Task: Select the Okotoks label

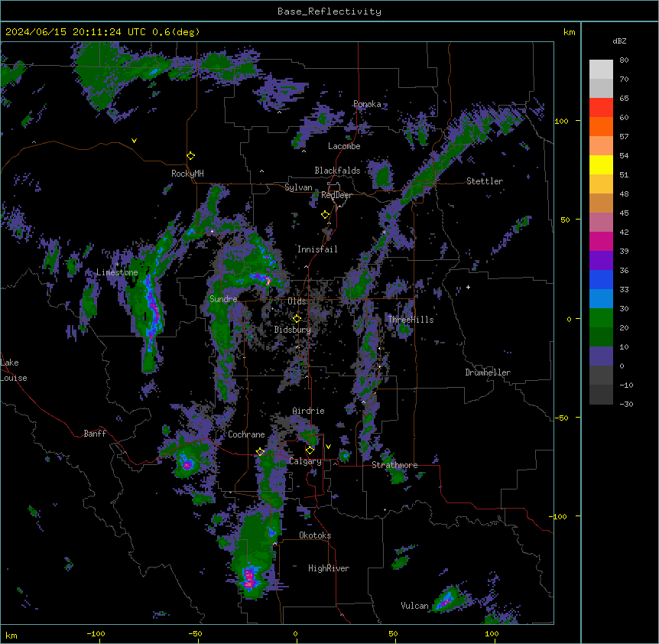Action: (x=315, y=535)
